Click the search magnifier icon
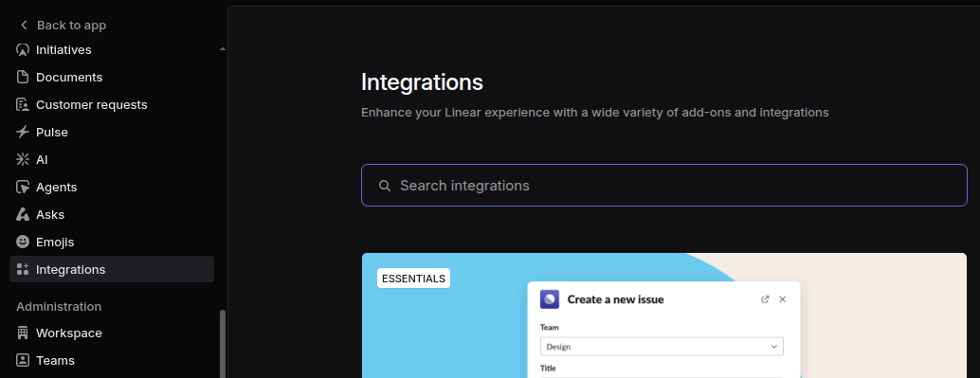Screen dimensions: 980x378 385,186
